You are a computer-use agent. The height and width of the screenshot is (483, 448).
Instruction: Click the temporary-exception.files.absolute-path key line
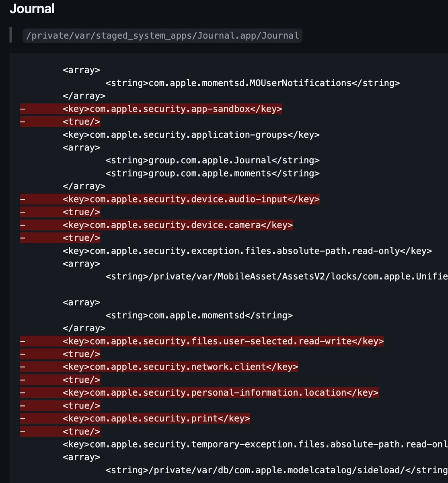pyautogui.click(x=255, y=444)
